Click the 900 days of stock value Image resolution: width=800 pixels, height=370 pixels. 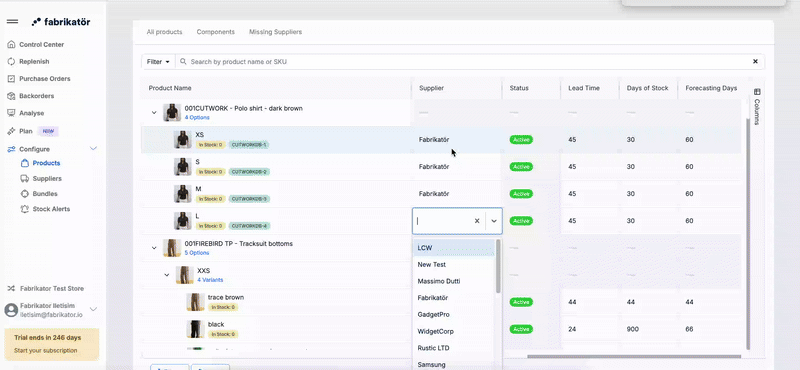[x=632, y=329]
